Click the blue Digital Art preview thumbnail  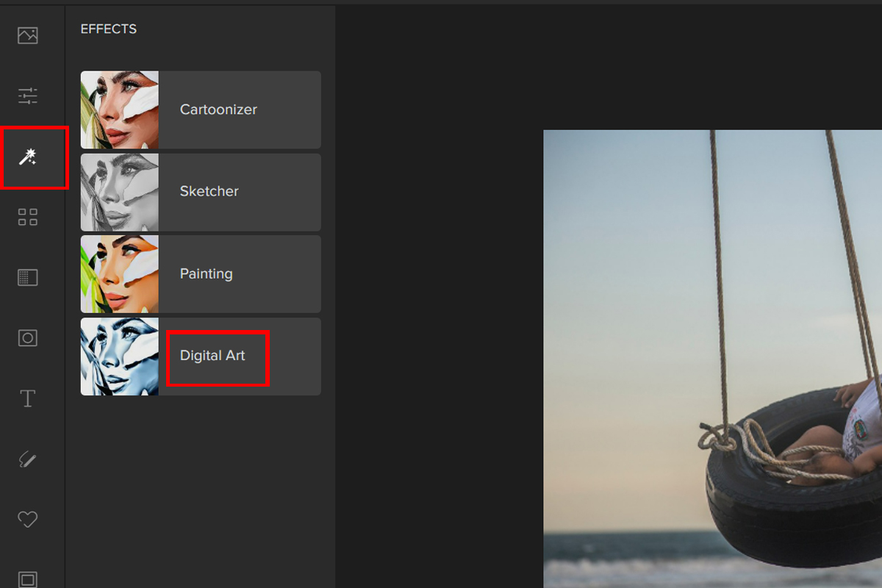point(119,356)
